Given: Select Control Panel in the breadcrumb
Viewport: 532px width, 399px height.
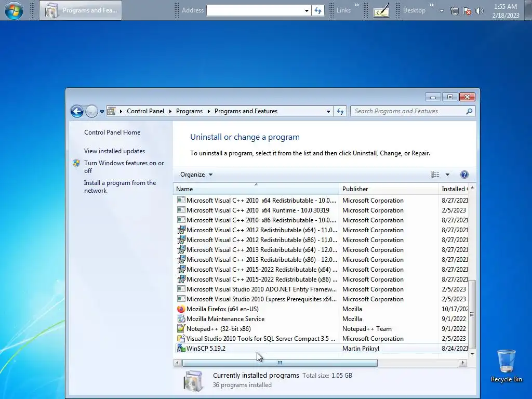Looking at the screenshot, I should click(x=145, y=111).
